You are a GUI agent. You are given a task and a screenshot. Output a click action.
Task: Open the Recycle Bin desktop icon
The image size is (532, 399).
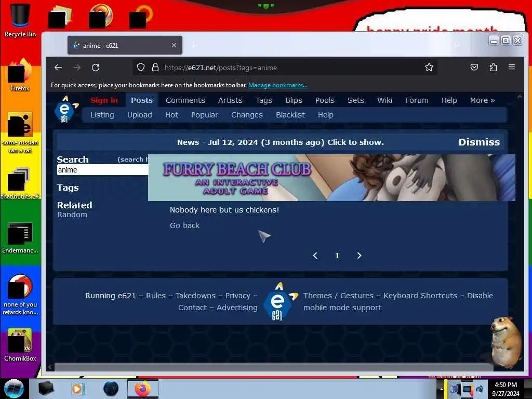point(20,20)
